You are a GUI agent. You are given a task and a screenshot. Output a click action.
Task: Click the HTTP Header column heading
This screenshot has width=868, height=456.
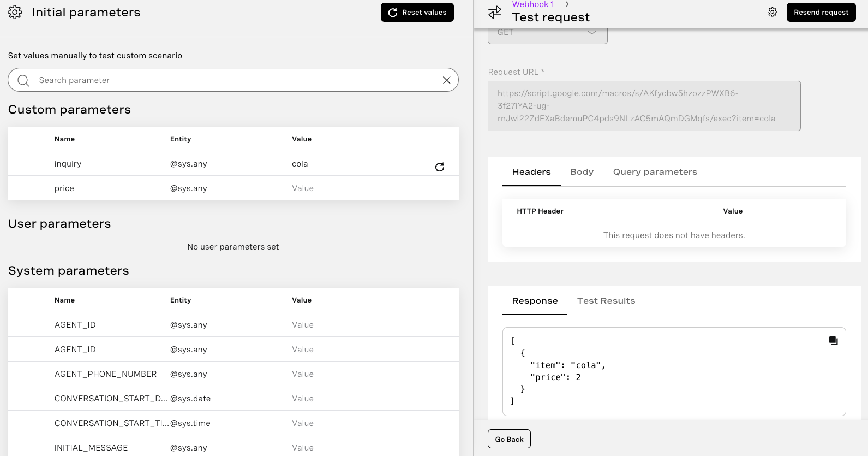tap(540, 211)
